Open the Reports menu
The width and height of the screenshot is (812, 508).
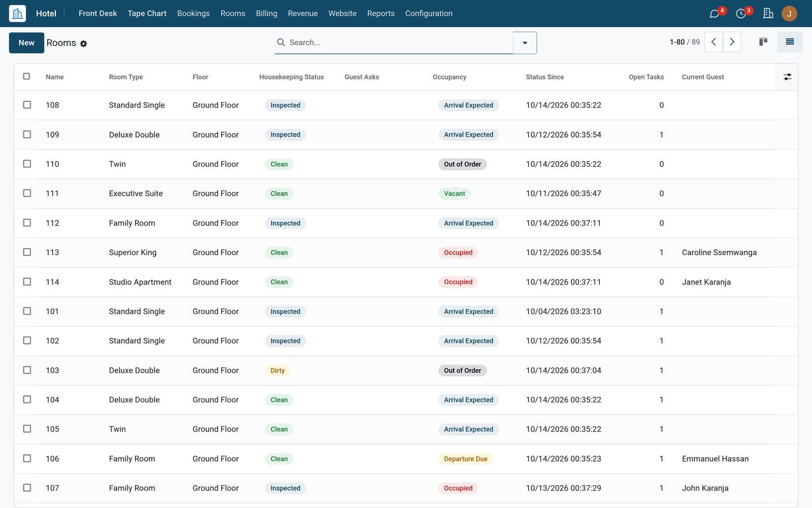(381, 13)
